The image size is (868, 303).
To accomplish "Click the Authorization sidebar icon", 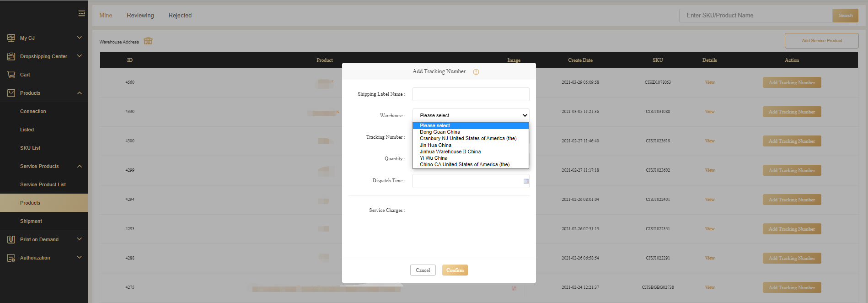I will (x=11, y=258).
